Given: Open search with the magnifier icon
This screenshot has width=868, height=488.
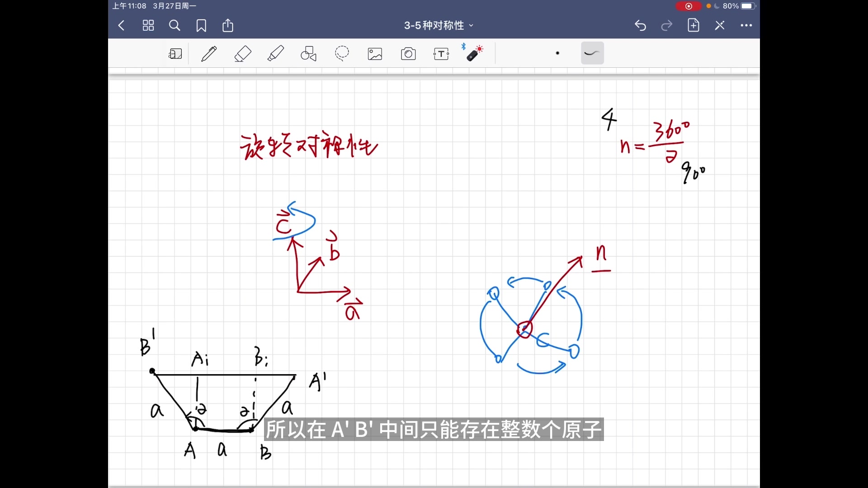Looking at the screenshot, I should pos(175,25).
